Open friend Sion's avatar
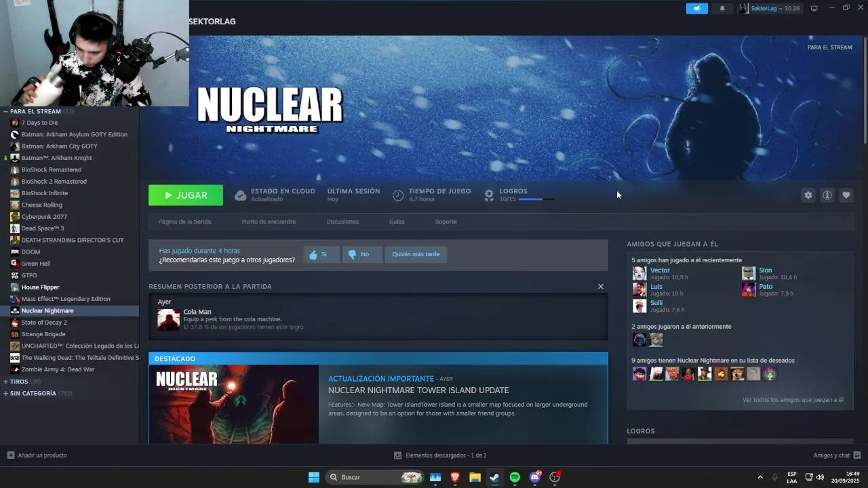This screenshot has height=488, width=868. tap(749, 273)
